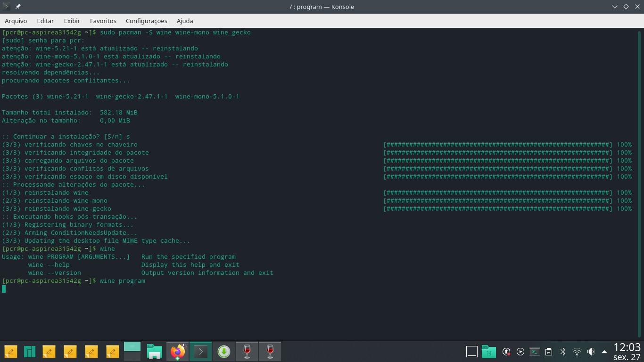Viewport: 644px width, 362px height.
Task: Click the text 'procurando pacotes conflitantes...'
Action: (66, 81)
